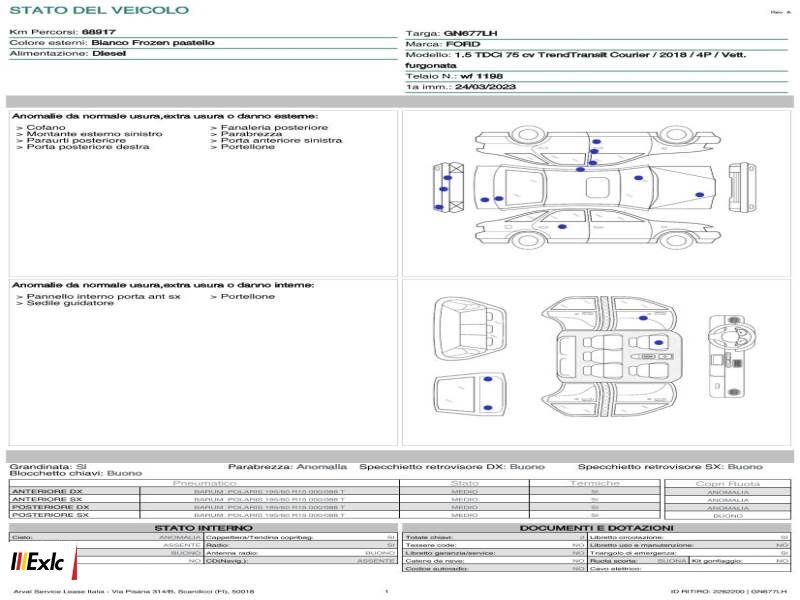Click the ID RITIRO footer reference
Screen dimensions: 800x600
[729, 592]
